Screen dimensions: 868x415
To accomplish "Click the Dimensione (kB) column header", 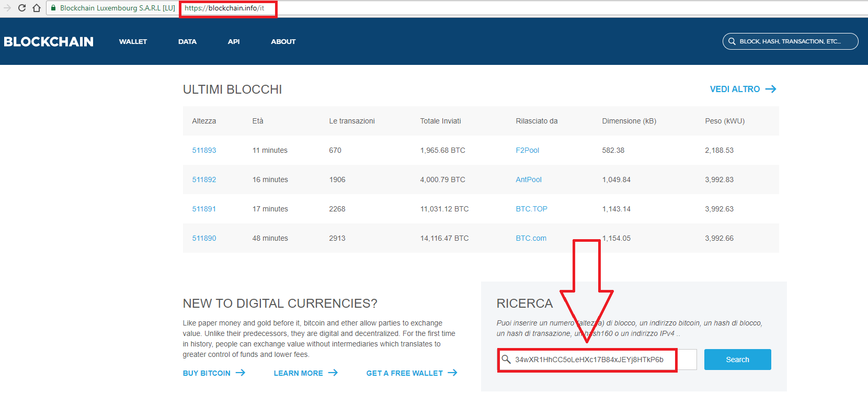I will [629, 121].
